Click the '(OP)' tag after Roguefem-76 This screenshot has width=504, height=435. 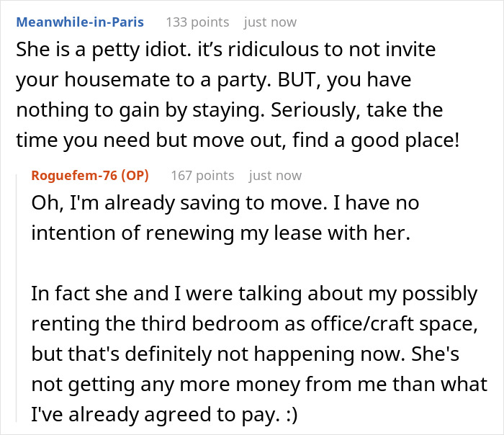point(135,176)
